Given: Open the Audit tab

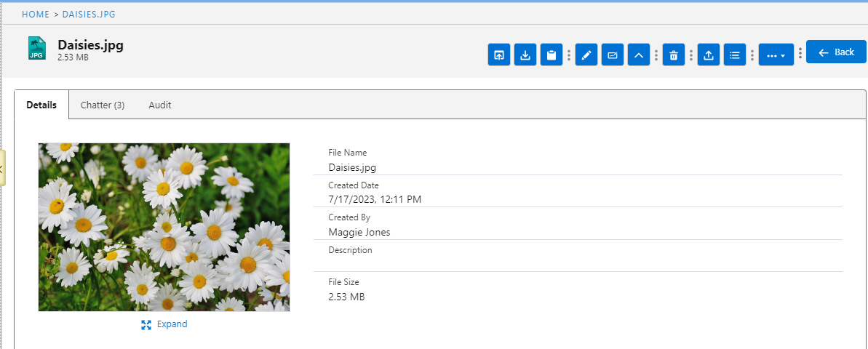Looking at the screenshot, I should click(160, 105).
